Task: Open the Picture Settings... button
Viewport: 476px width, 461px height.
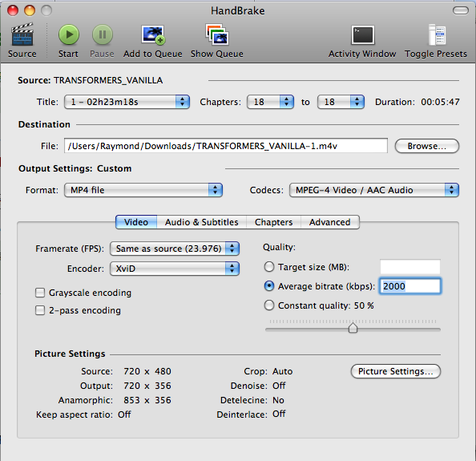Action: [396, 371]
